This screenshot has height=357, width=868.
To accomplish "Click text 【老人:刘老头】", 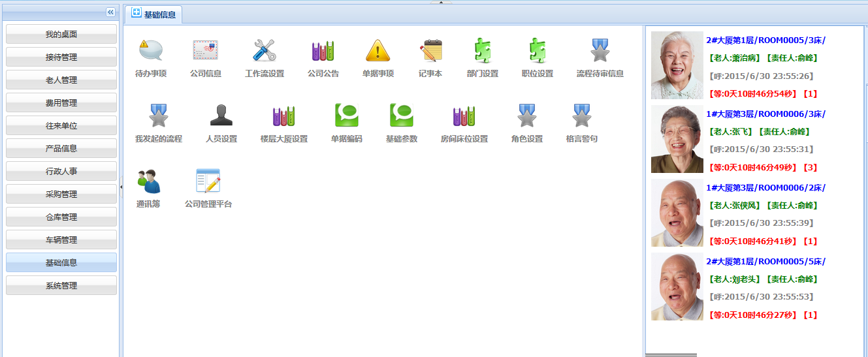I will pyautogui.click(x=734, y=279).
